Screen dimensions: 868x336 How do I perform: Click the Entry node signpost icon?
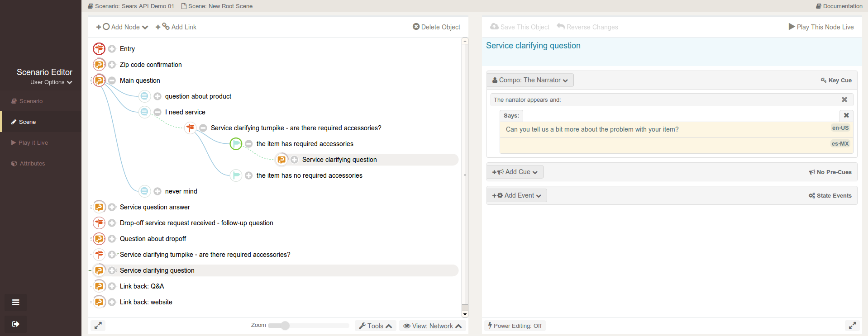click(x=99, y=49)
